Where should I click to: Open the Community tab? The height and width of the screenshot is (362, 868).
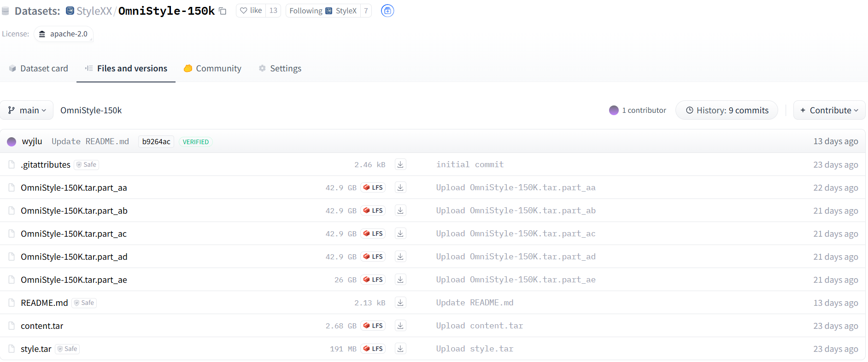coord(212,69)
